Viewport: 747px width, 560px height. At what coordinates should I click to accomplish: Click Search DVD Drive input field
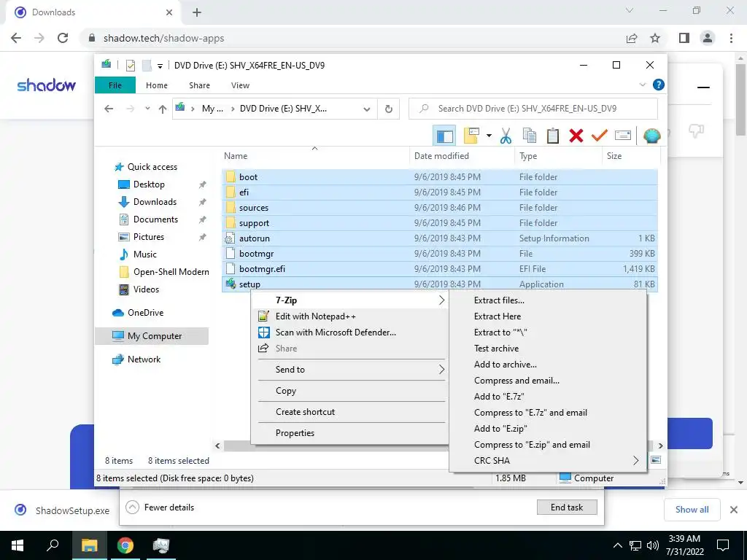click(x=533, y=109)
